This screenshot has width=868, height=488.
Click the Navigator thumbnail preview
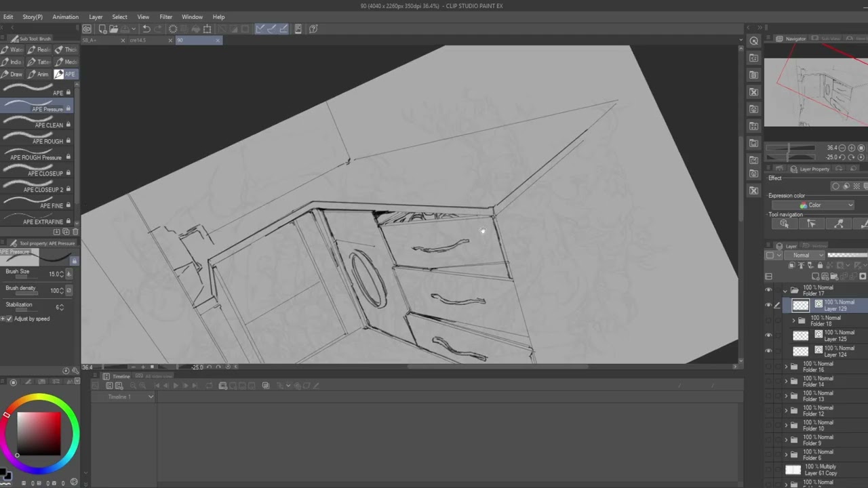pos(816,91)
